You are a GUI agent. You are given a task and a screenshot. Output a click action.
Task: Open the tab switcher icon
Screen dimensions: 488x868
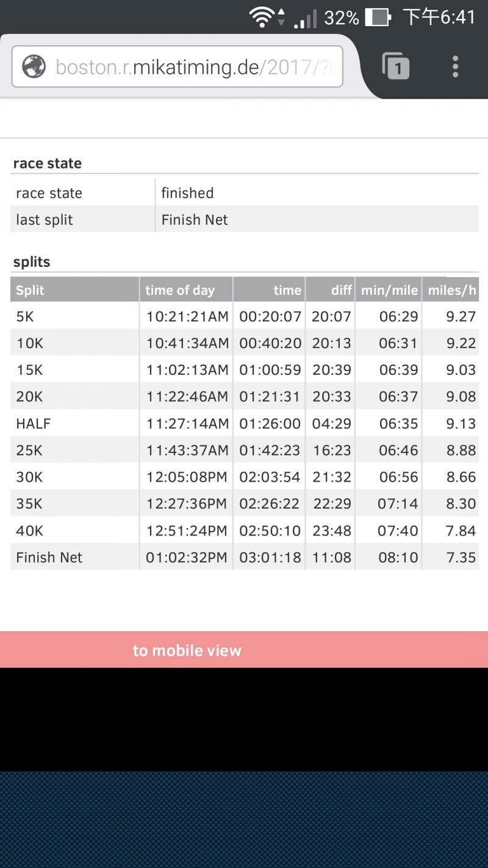pos(395,66)
